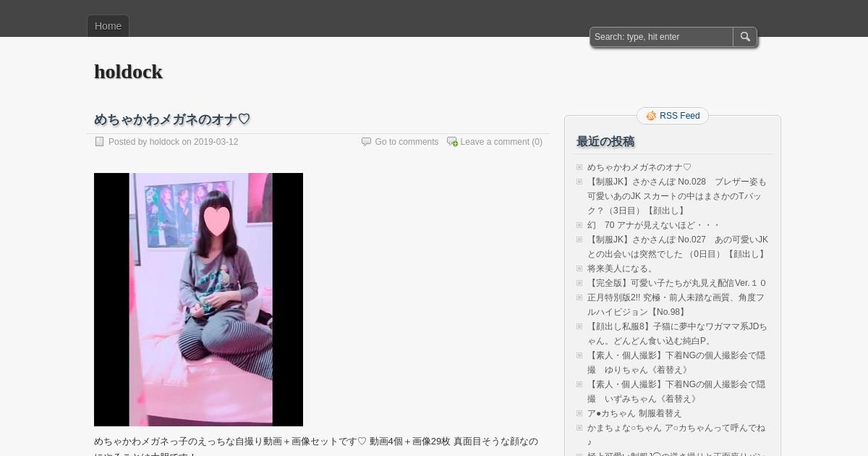Open recent post さかさんぽ No.028

click(x=677, y=196)
